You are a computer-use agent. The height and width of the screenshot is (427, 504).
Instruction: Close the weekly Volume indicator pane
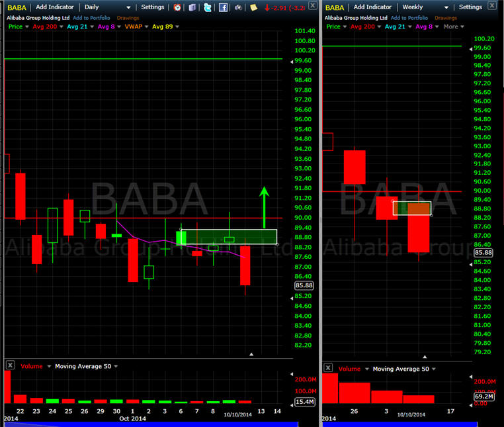tap(328, 367)
